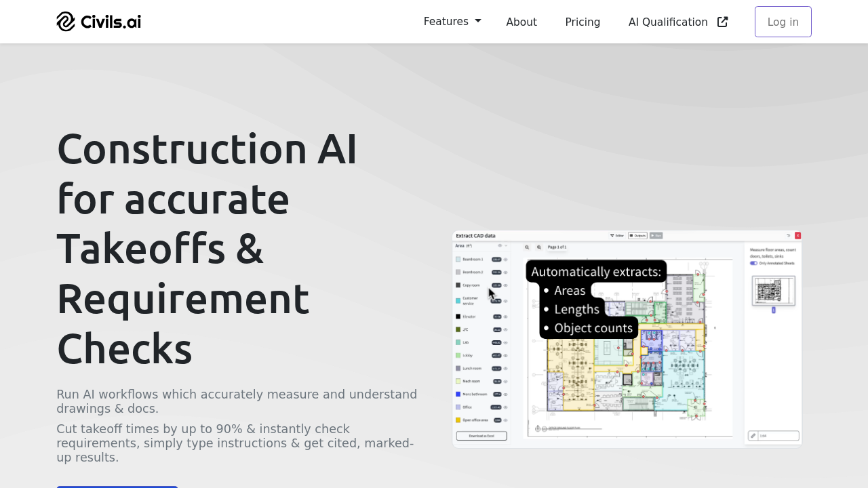The image size is (868, 488).
Task: Collapse the Area list with its chevron
Action: pyautogui.click(x=506, y=246)
